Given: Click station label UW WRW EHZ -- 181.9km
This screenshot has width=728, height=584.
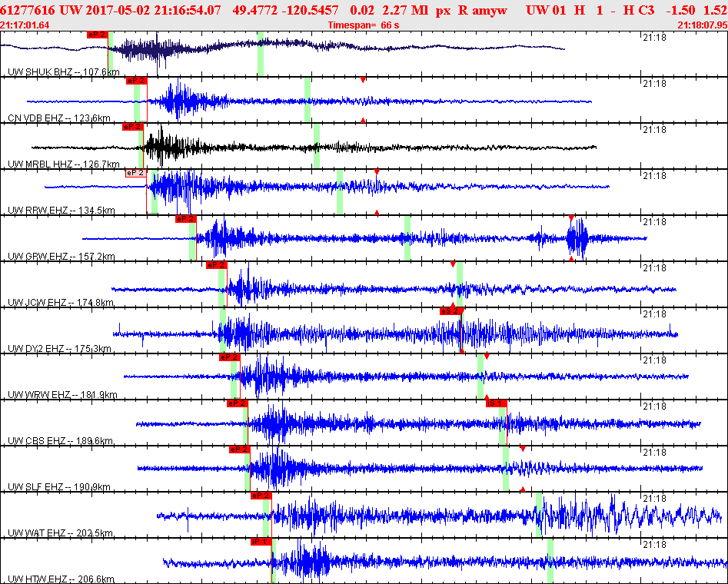Looking at the screenshot, I should 63,395.
